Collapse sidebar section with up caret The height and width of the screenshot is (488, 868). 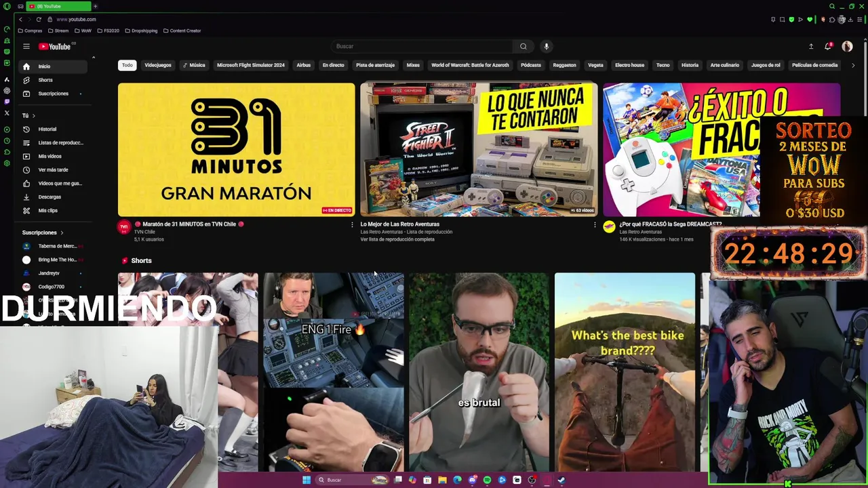[x=94, y=58]
